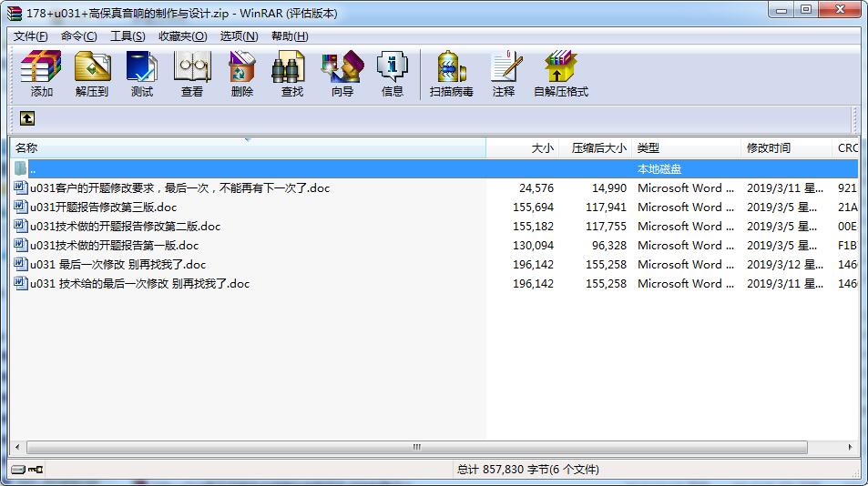Open the View (查看) toolbar icon

pyautogui.click(x=192, y=74)
